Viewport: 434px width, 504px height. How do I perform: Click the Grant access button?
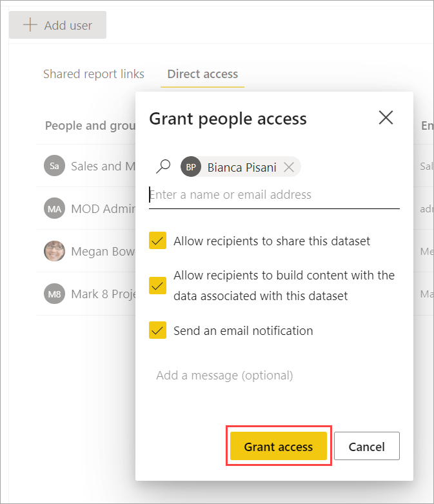coord(279,446)
